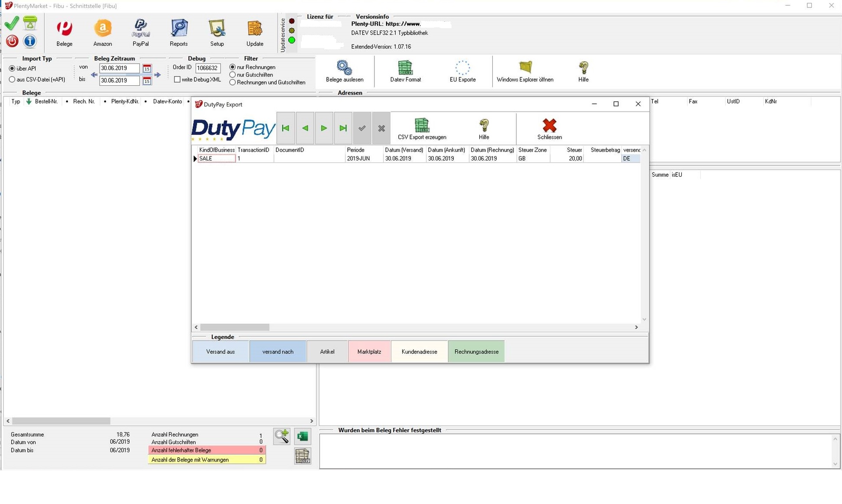842x504 pixels.
Task: Click the post/confirm checkmark in DutyPay navigator
Action: pyautogui.click(x=362, y=128)
